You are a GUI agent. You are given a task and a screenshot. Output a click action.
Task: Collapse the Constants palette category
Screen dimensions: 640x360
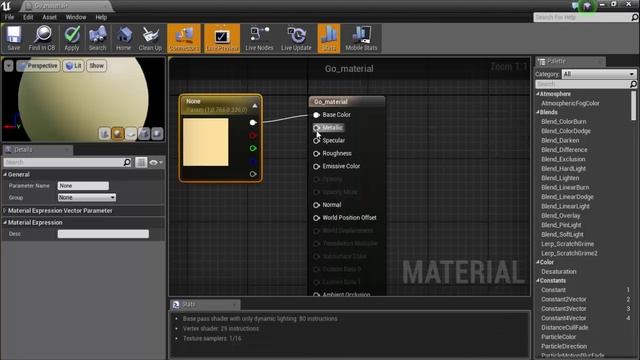coord(538,281)
